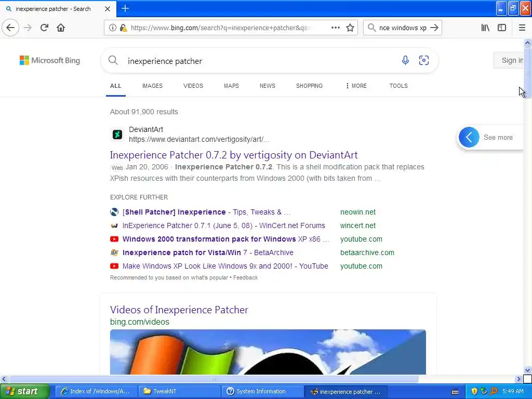Click the security shield tray icon
This screenshot has width=532, height=399.
point(474,391)
